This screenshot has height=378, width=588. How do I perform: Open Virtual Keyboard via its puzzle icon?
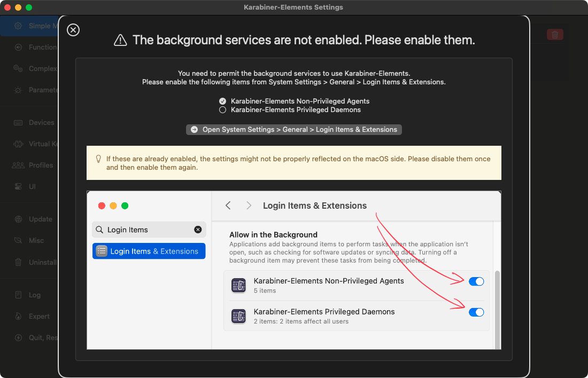pyautogui.click(x=18, y=144)
